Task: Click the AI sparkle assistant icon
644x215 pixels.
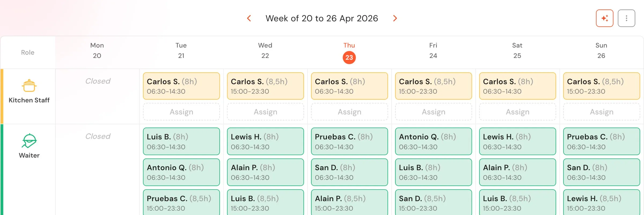Action: (x=605, y=18)
